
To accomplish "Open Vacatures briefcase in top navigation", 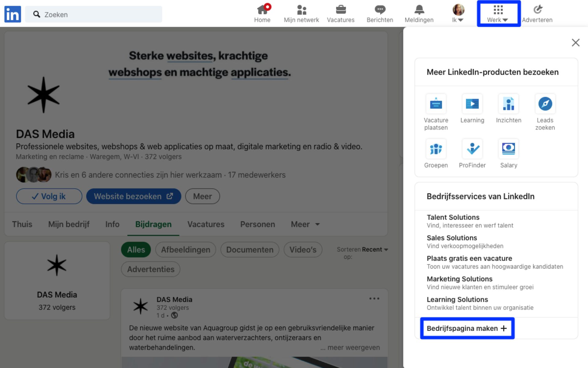I will pos(341,14).
